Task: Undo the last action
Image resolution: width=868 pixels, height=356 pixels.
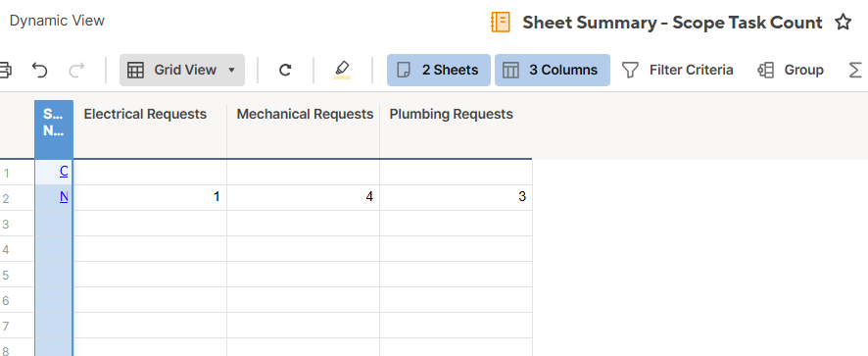Action: coord(39,70)
